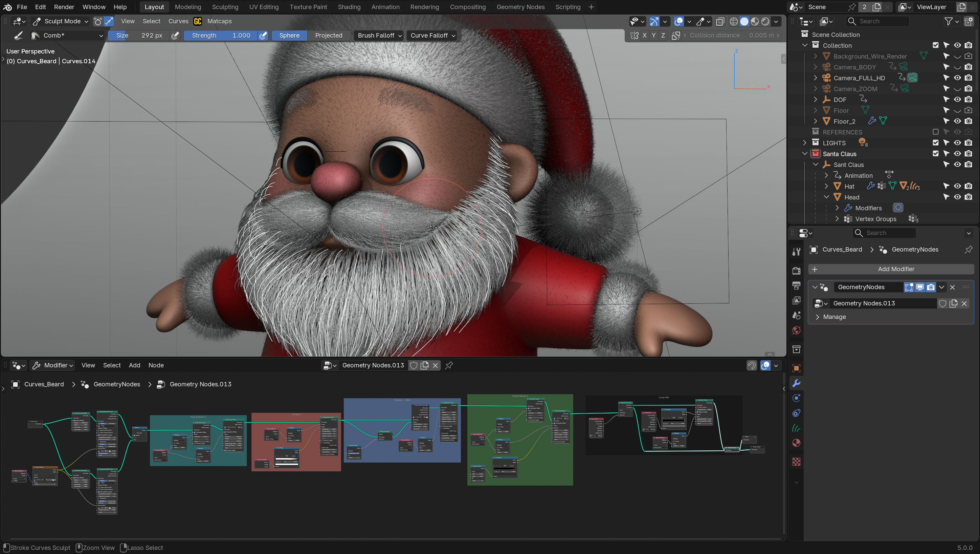Viewport: 980px width, 554px height.
Task: Open the Brush Falloff dropdown
Action: (x=379, y=36)
